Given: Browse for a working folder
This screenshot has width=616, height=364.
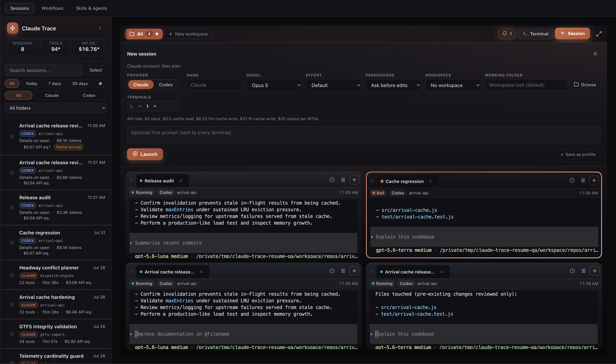Looking at the screenshot, I should click(585, 85).
